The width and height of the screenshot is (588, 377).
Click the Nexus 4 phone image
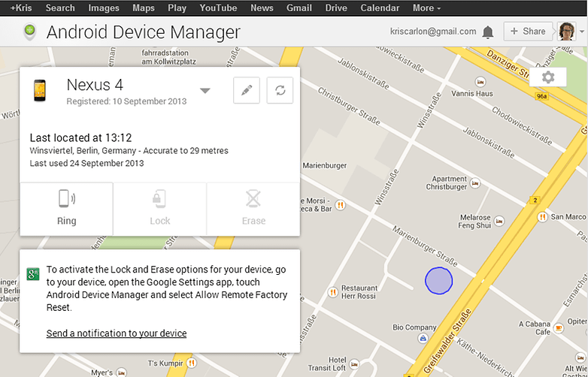(40, 91)
